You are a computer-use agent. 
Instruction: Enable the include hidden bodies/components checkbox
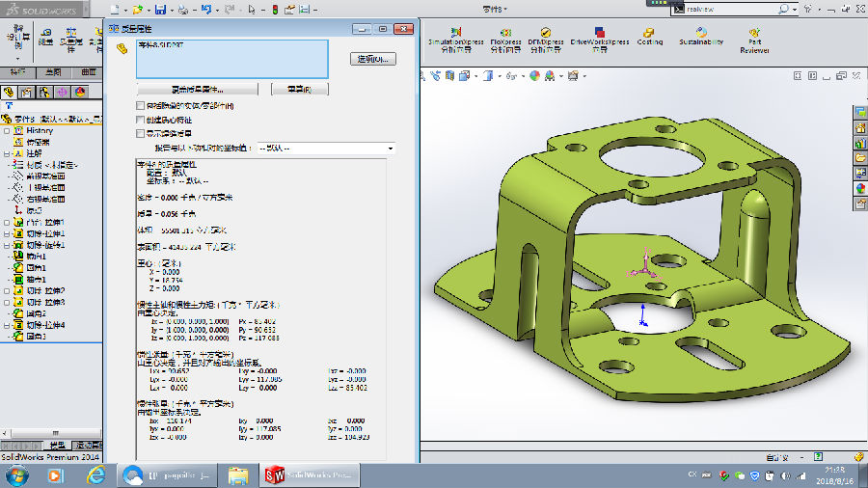pos(141,105)
